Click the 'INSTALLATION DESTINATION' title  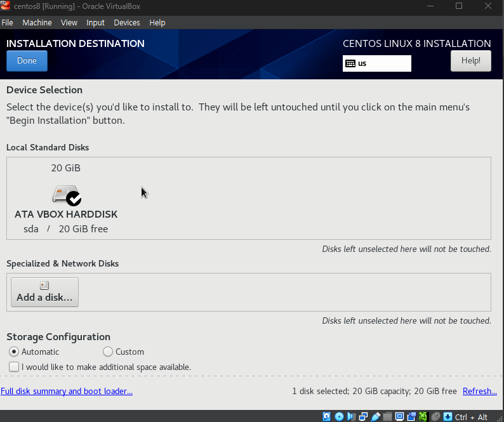76,43
